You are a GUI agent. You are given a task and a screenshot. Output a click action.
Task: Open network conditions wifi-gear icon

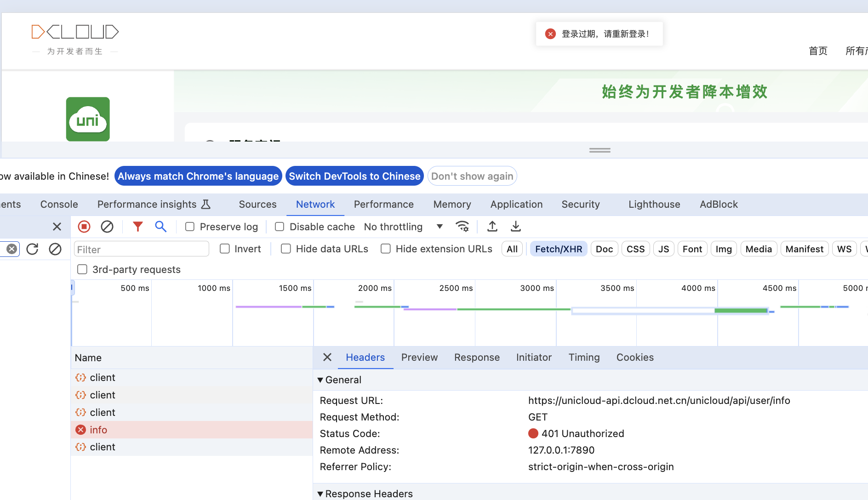[x=462, y=227]
